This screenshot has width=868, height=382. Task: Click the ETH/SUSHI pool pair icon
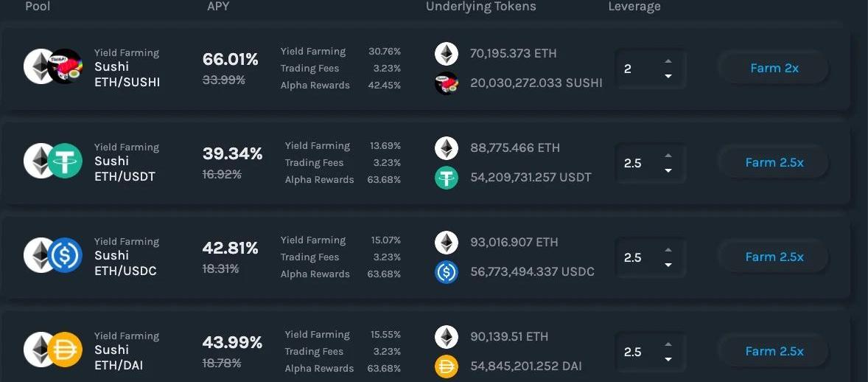[52, 66]
